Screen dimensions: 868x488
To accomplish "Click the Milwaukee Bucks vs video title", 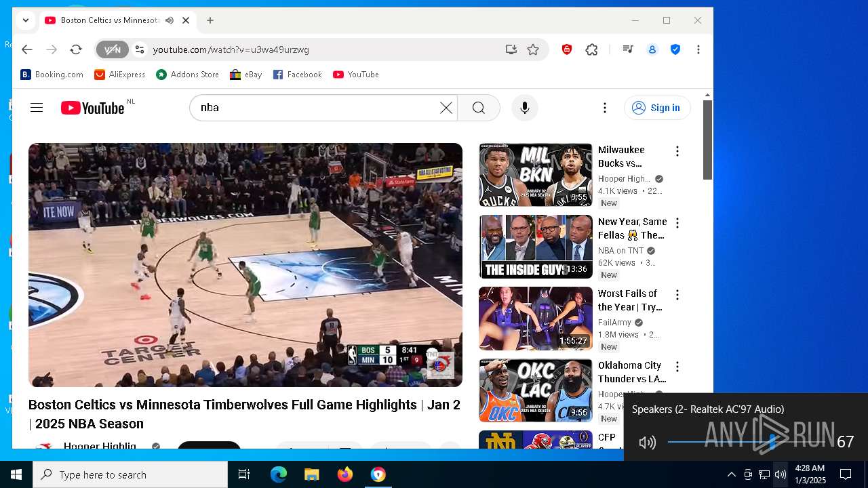I will [621, 157].
